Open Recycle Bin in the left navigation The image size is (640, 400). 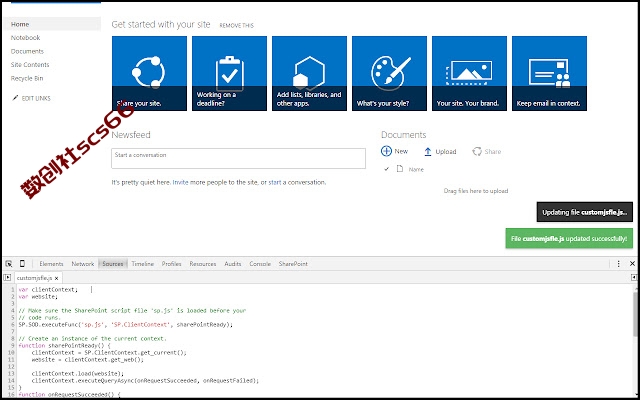tap(27, 78)
